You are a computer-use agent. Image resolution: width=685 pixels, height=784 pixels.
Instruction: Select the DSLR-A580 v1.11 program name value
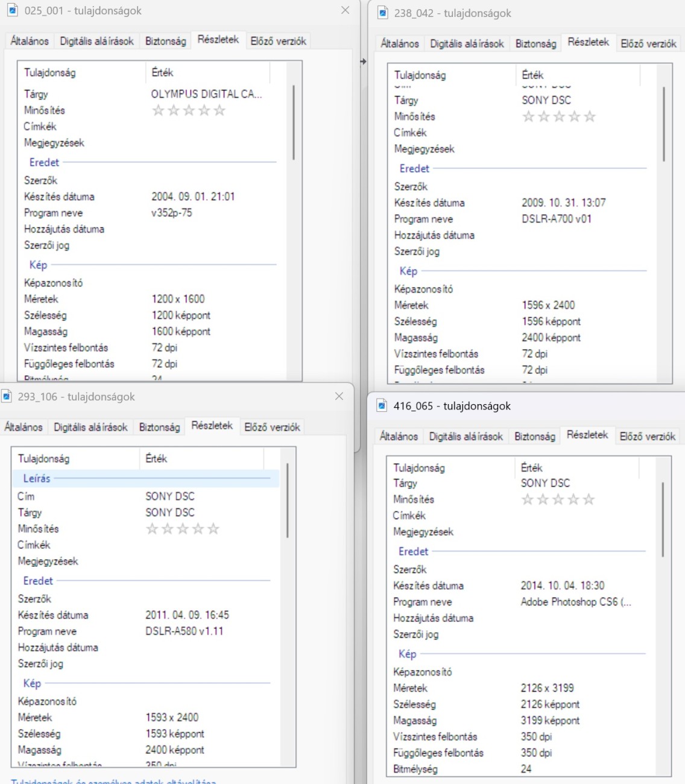click(x=184, y=631)
